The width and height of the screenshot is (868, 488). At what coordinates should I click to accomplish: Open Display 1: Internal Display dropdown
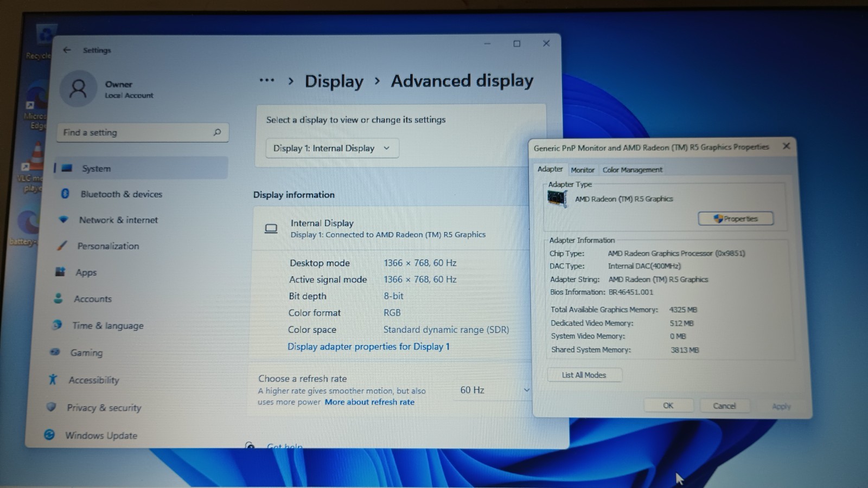tap(332, 148)
